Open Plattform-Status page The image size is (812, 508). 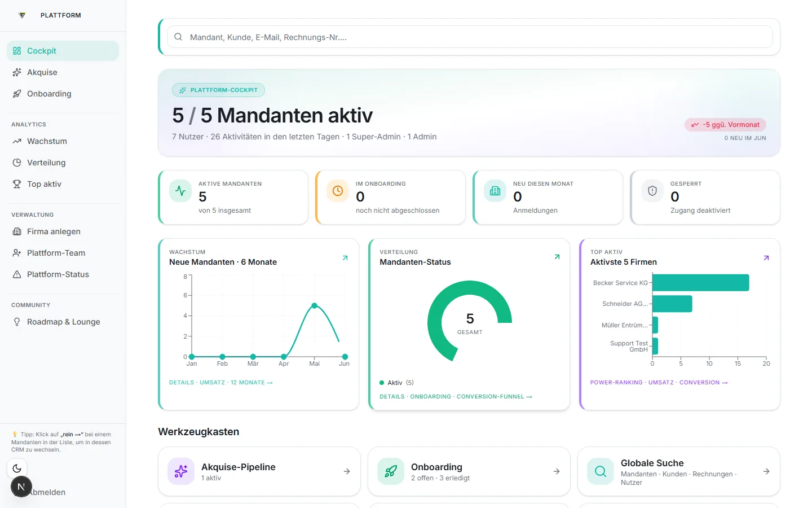click(x=63, y=274)
